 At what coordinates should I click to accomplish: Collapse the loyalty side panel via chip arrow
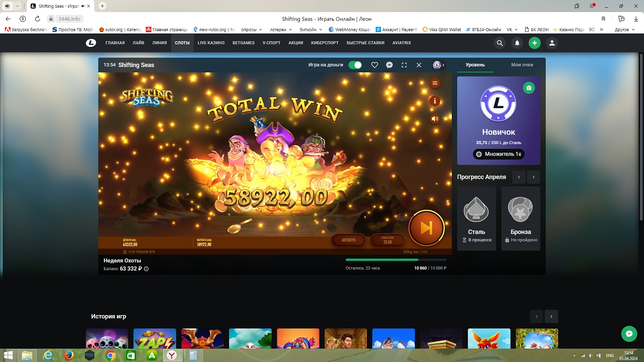(x=439, y=65)
